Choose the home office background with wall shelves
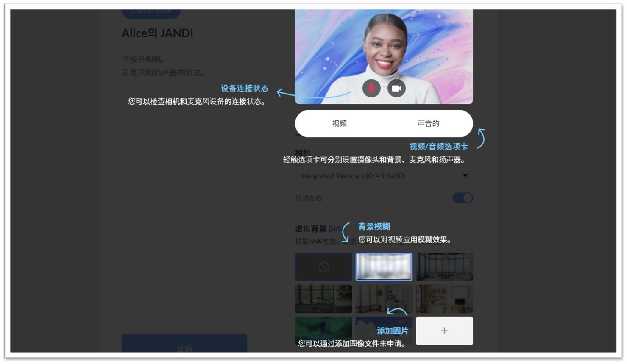The width and height of the screenshot is (627, 364). point(444,299)
